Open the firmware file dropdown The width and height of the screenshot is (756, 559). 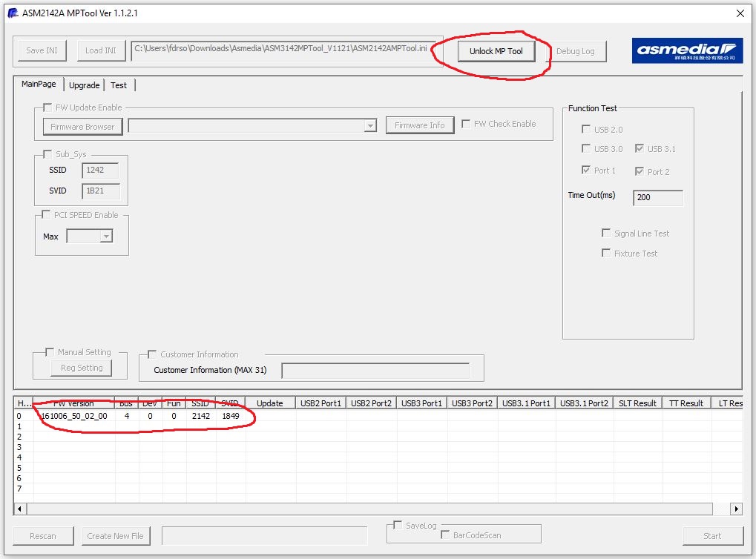[369, 126]
